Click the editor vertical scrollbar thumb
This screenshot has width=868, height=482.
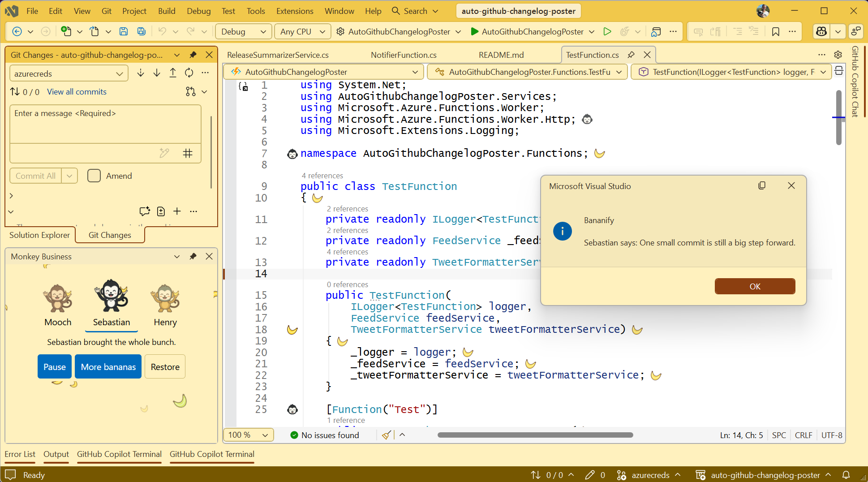tap(838, 117)
